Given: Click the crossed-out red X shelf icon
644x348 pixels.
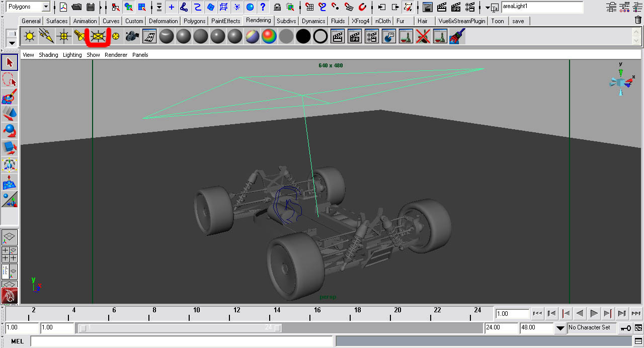Looking at the screenshot, I should [423, 36].
